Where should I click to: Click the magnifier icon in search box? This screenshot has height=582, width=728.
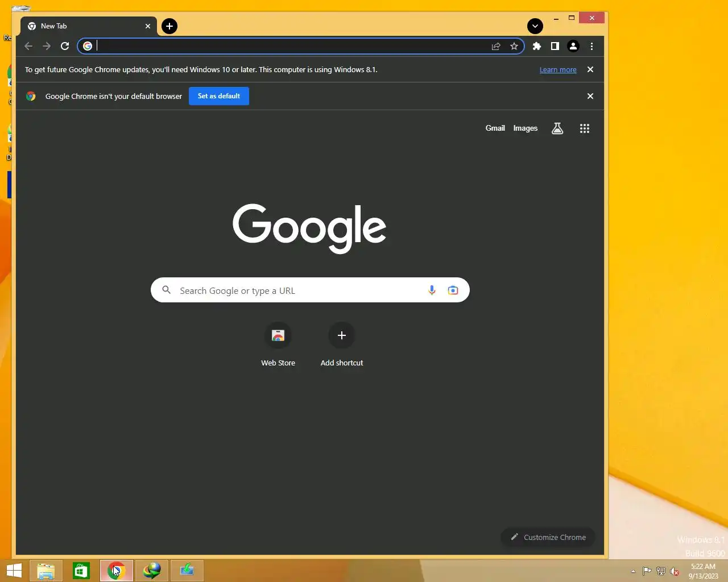[167, 290]
